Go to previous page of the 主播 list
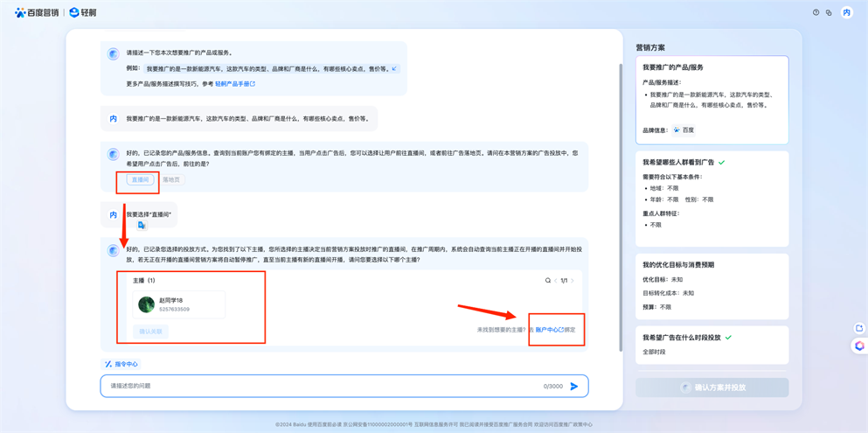This screenshot has width=868, height=433. coord(555,281)
